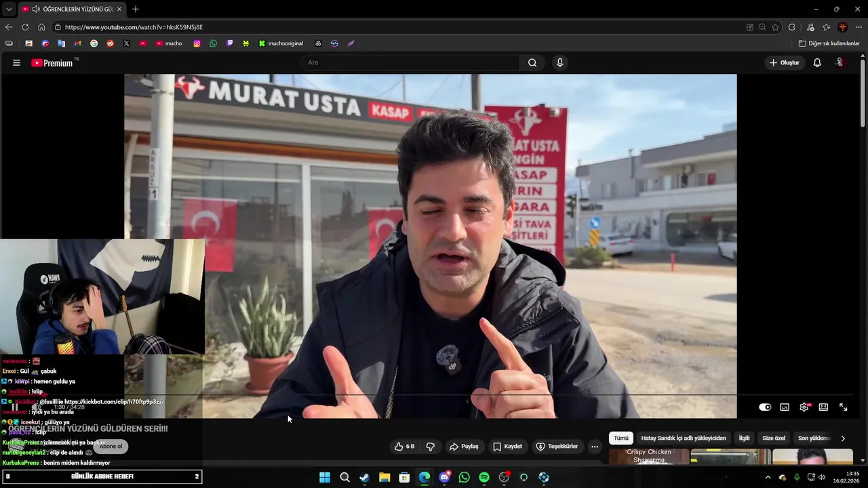This screenshot has width=868, height=488.
Task: Click the Oluştur create button
Action: (784, 62)
